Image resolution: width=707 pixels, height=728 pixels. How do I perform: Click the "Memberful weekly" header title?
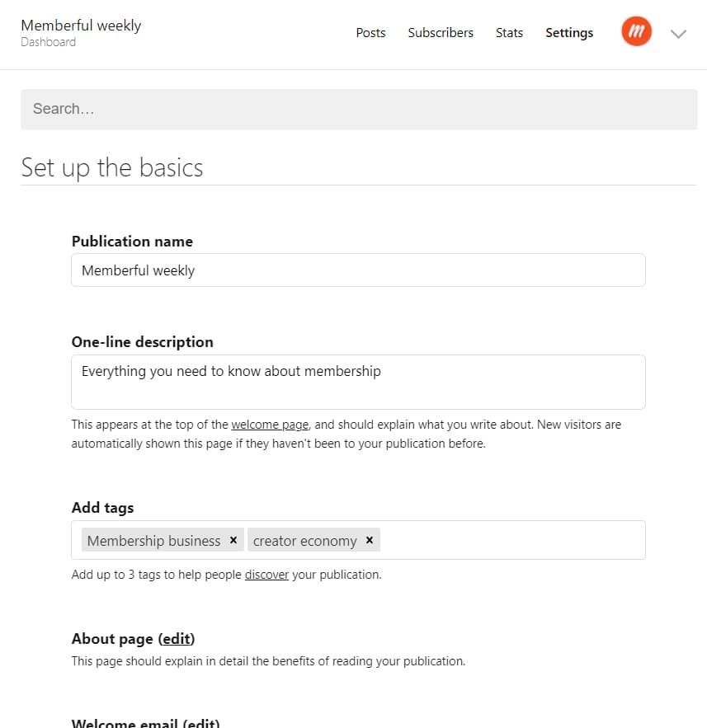[x=80, y=26]
